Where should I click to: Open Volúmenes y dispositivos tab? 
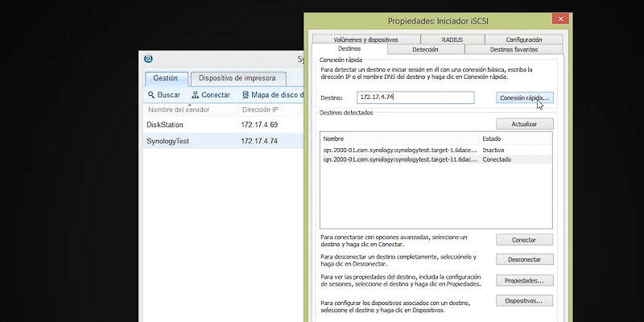coord(366,39)
